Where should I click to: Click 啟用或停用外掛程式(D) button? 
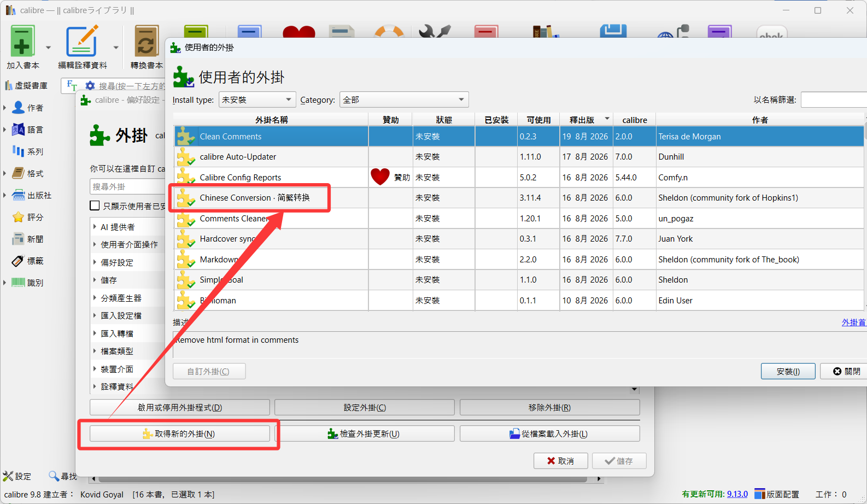click(180, 407)
